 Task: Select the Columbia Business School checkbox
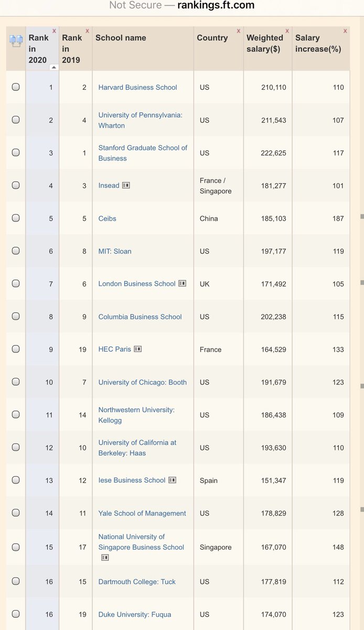[16, 317]
